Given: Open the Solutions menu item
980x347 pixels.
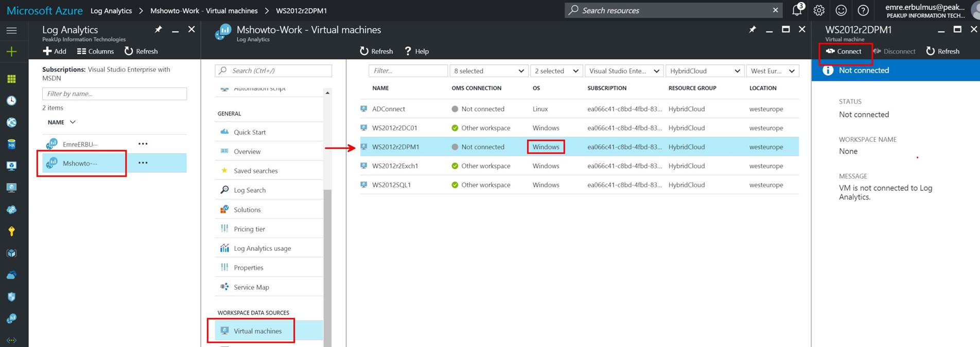Looking at the screenshot, I should coord(269,210).
